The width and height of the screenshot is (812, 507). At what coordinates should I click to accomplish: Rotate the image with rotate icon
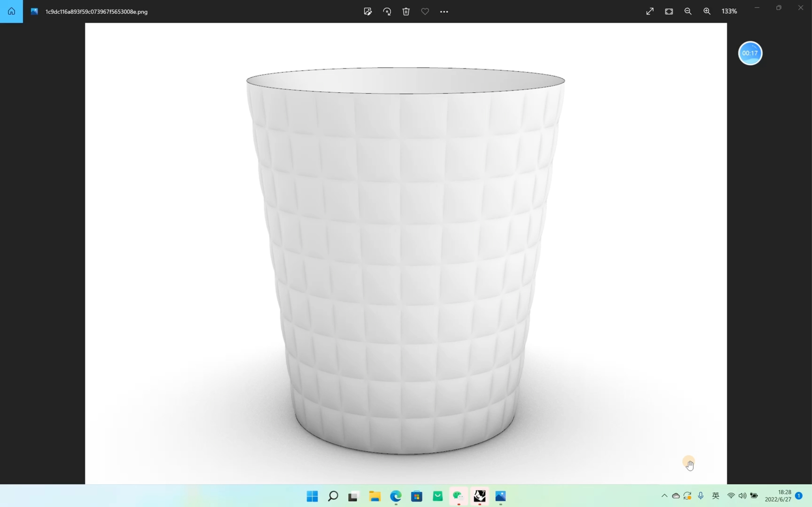[x=387, y=11]
